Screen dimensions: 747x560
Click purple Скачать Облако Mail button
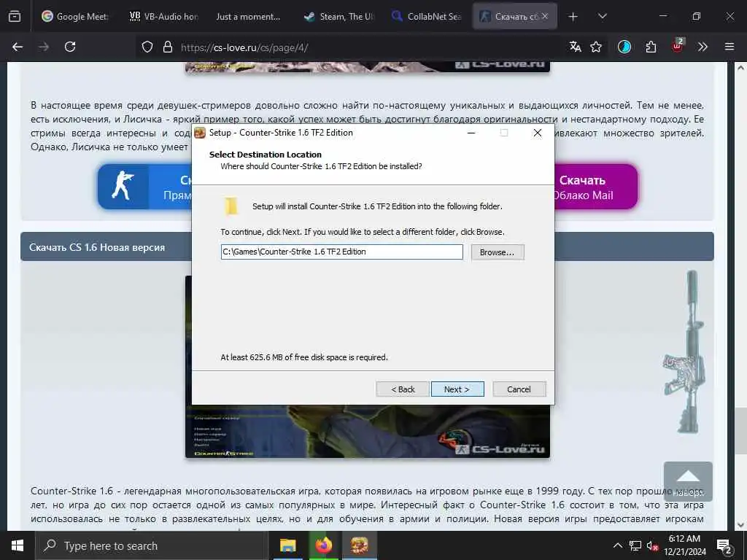(595, 187)
